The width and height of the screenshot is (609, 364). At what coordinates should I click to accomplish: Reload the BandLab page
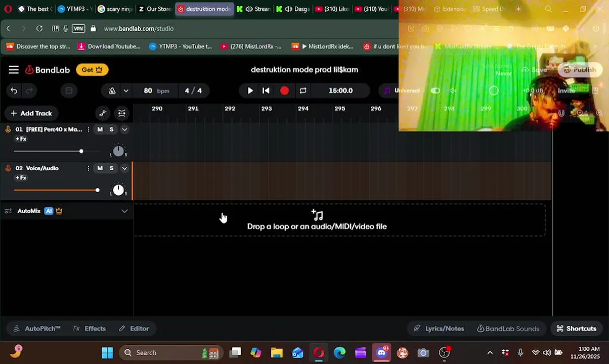tap(39, 29)
